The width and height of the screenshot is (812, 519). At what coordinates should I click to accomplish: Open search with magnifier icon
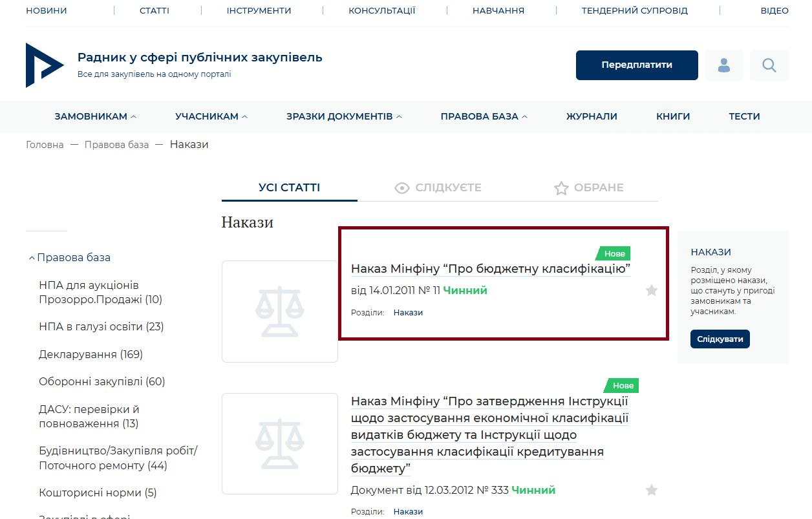click(769, 65)
